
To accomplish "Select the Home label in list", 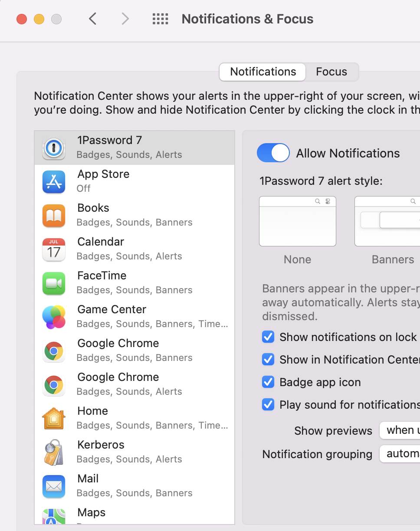I will (x=93, y=411).
